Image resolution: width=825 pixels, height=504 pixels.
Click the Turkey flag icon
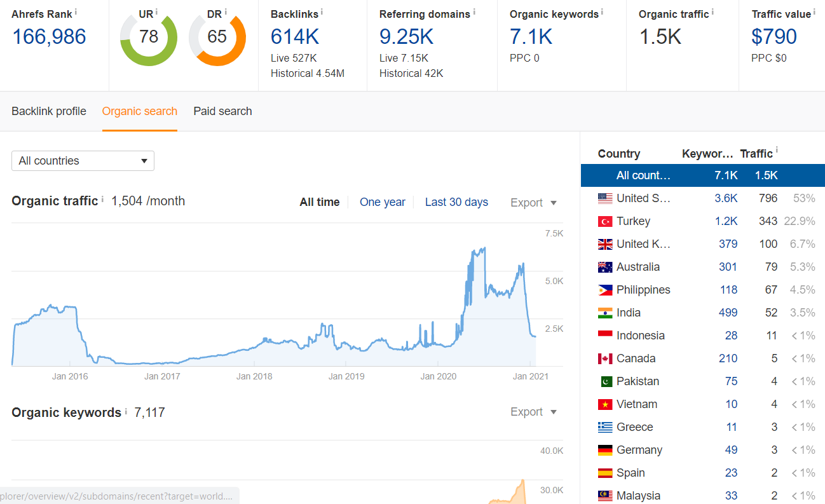pyautogui.click(x=605, y=221)
